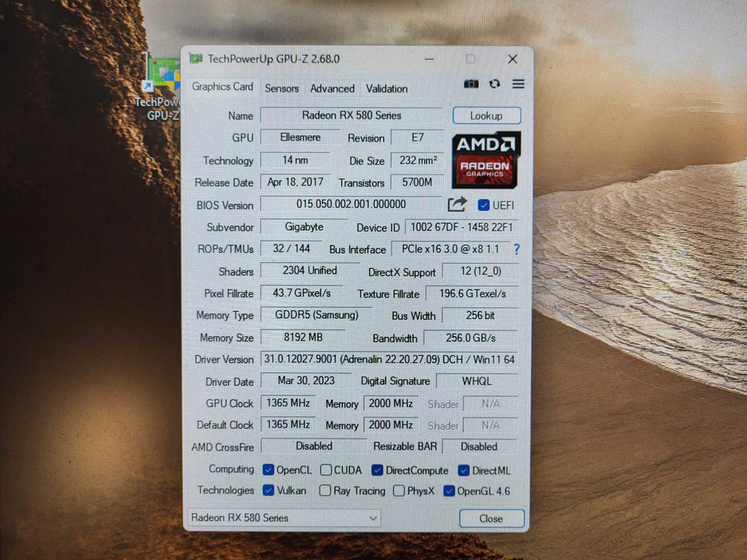
Task: Click the GPU value Ellesmere
Action: 300,137
